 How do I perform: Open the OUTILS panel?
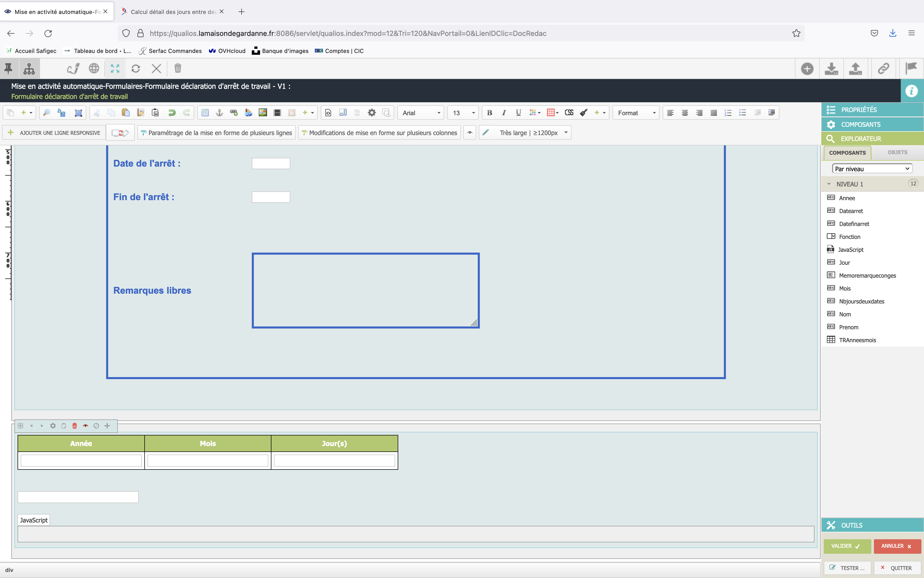click(872, 525)
